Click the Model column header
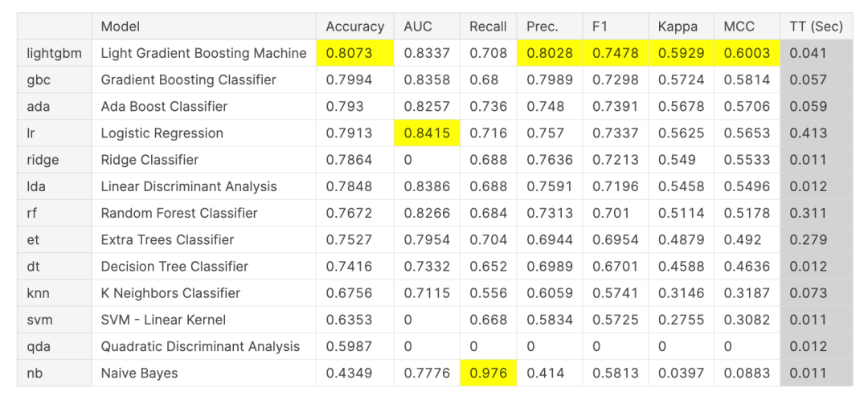Image resolution: width=868 pixels, height=400 pixels. pos(121,27)
